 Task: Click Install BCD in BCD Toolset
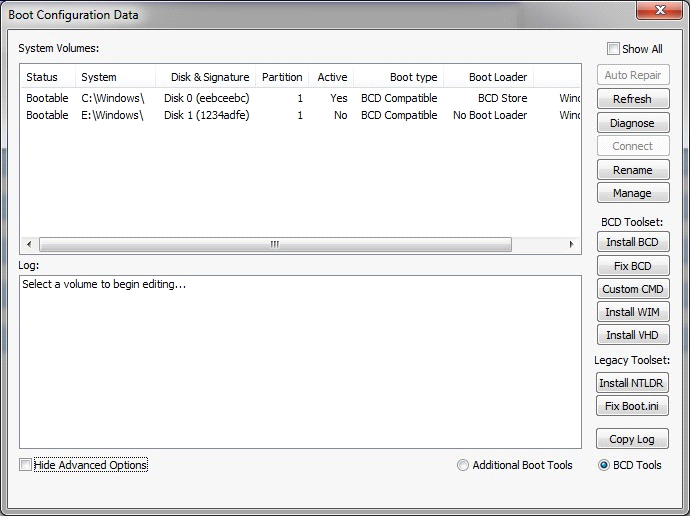pos(633,242)
